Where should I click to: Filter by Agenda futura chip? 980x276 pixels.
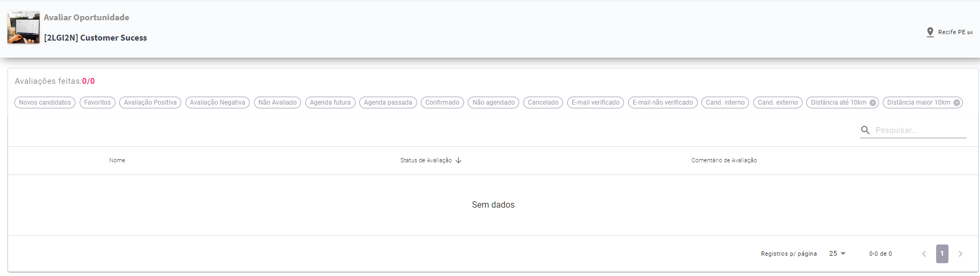coord(330,102)
